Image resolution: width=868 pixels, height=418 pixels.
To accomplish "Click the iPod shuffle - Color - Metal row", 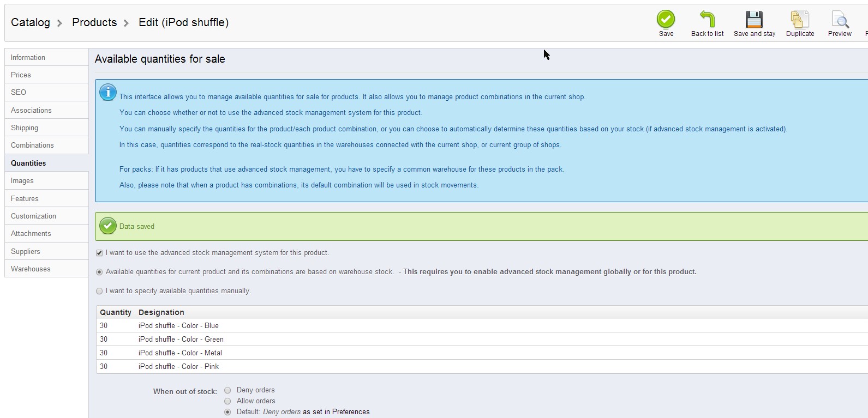I will click(482, 353).
